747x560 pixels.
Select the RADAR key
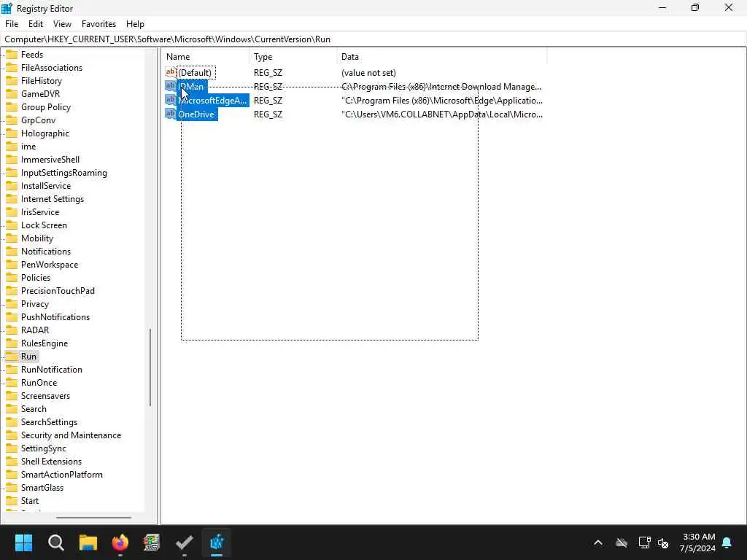click(35, 330)
